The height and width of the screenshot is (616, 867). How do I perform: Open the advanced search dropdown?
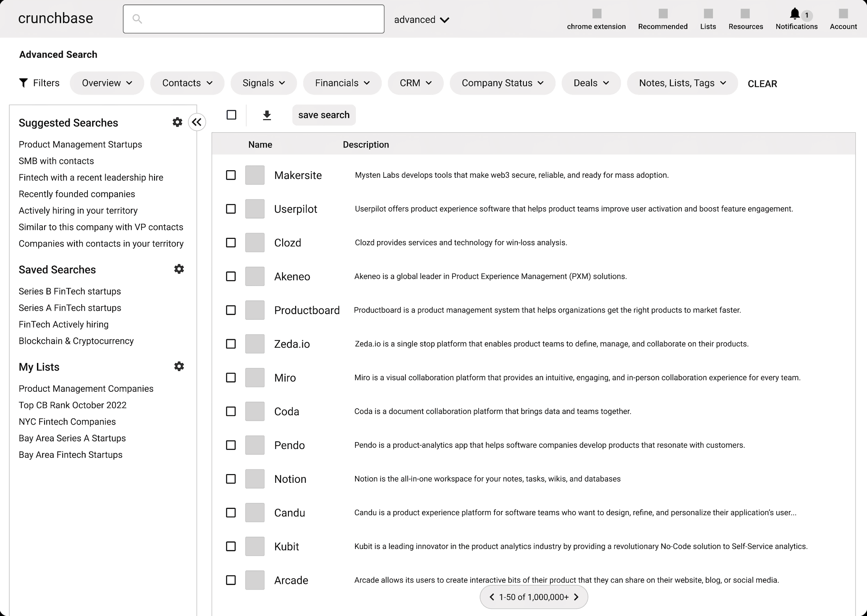point(422,20)
